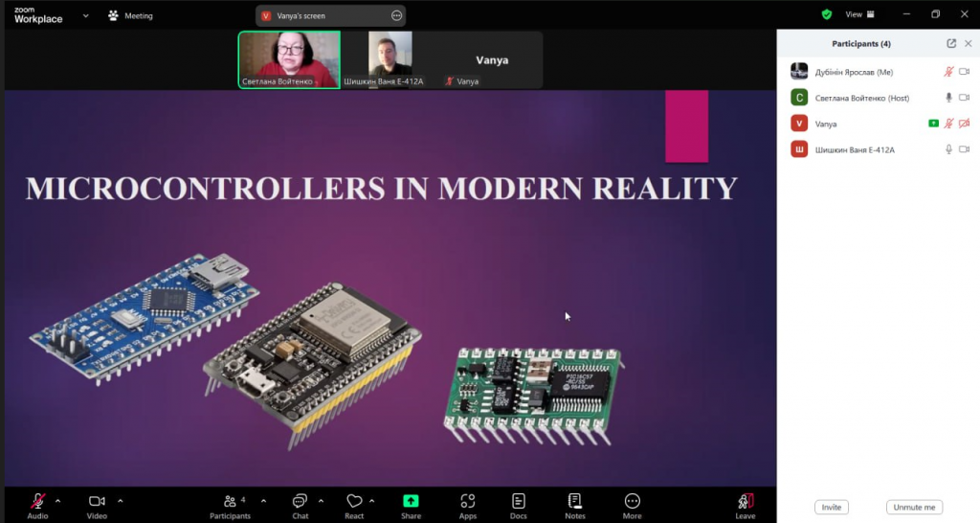Open the Zoom Workplace dropdown chevron
980x523 pixels.
click(86, 15)
